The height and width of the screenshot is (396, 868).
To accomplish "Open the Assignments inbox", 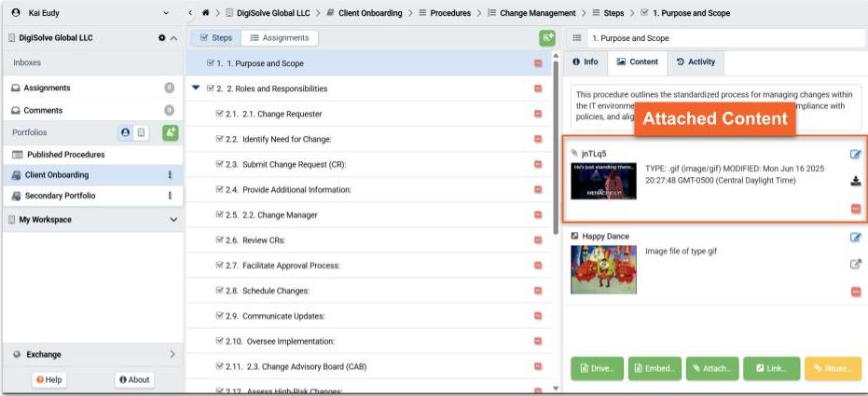I will click(92, 88).
